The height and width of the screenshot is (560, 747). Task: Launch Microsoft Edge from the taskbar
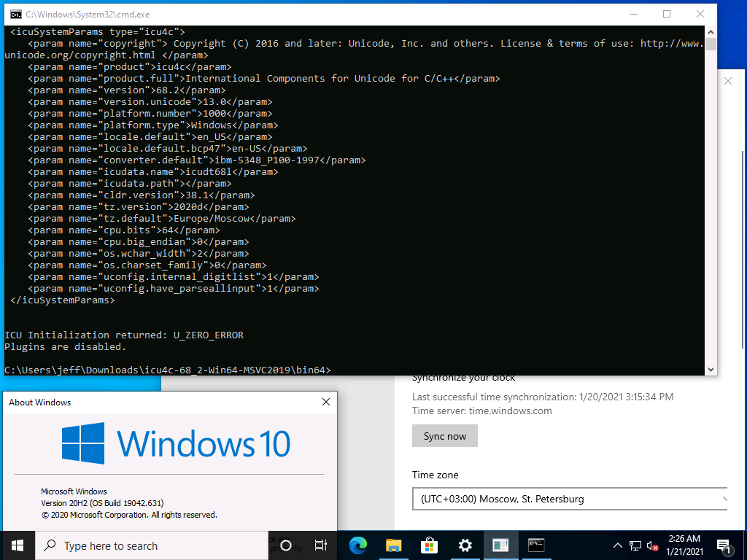click(x=357, y=545)
